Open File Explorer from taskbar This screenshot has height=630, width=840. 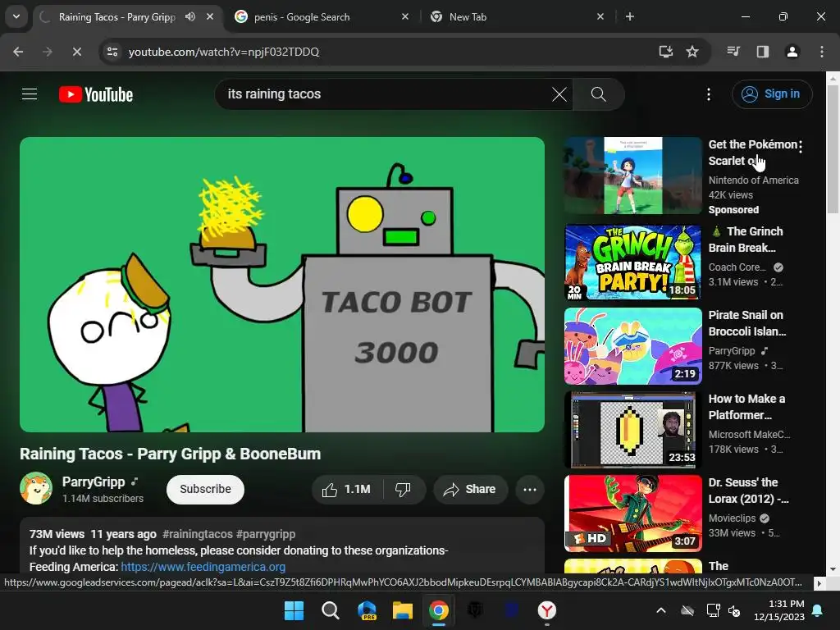pyautogui.click(x=402, y=610)
